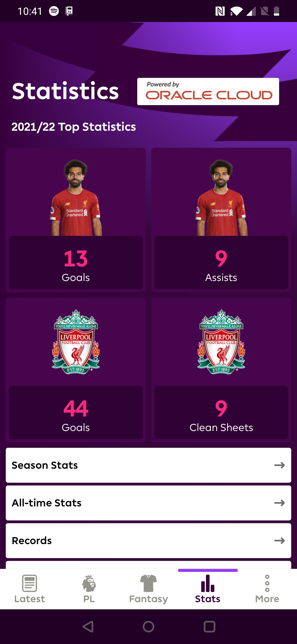Screen dimensions: 297x644
Task: Open Android recent apps square button
Action: 209,627
